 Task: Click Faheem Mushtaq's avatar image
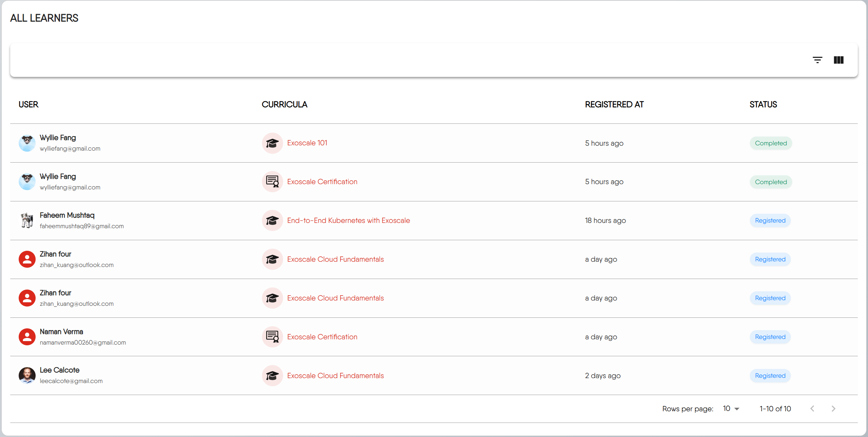coord(27,221)
